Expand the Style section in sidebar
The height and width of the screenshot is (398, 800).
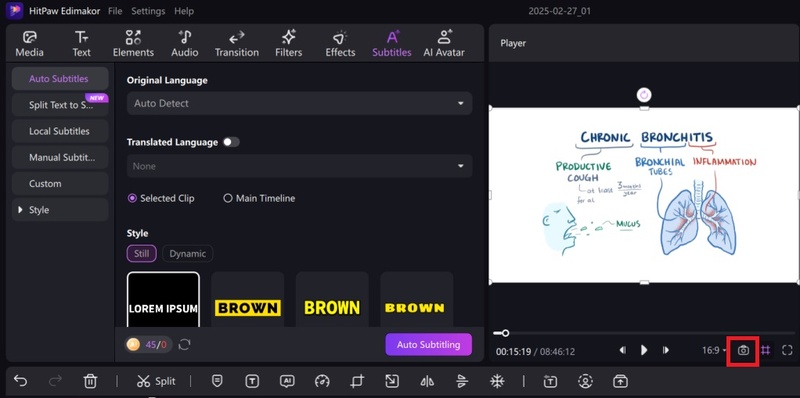(60, 210)
